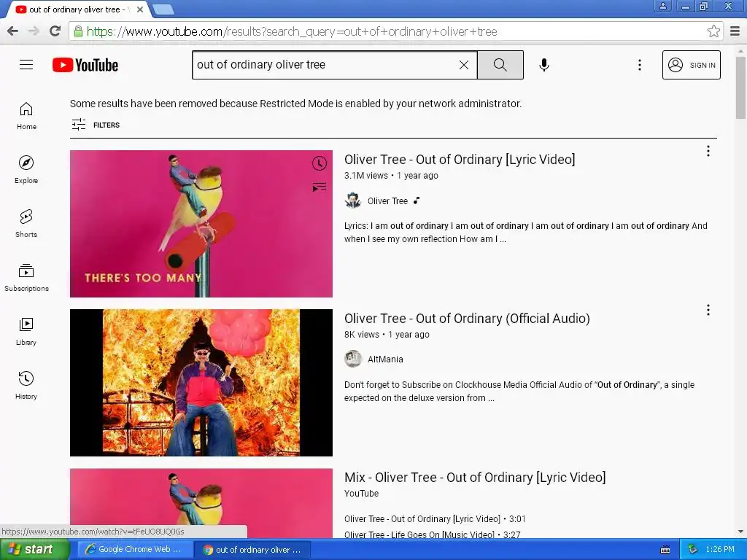Select Mix entry Oliver Tree - Life Goes On
747x560 pixels.
tap(432, 534)
